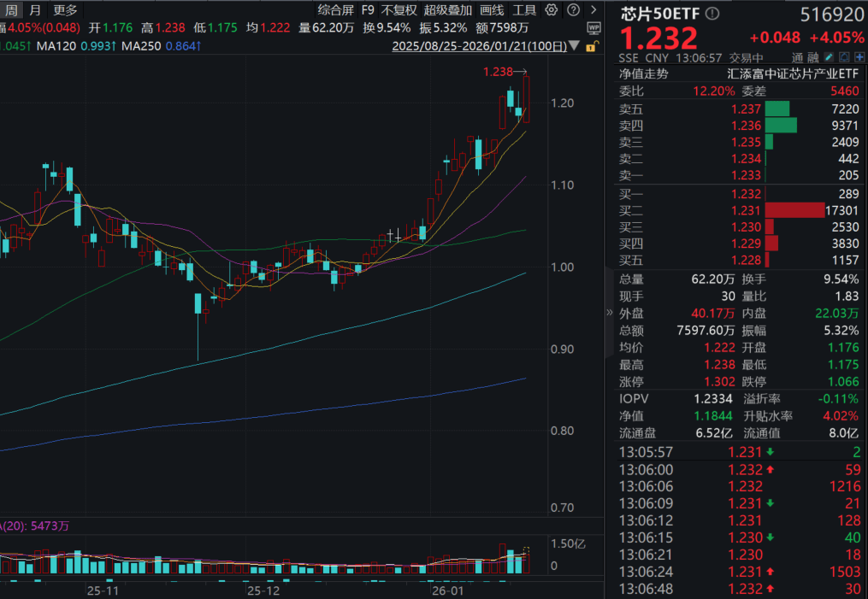Click the 买二 red volume bar
The height and width of the screenshot is (599, 868).
pyautogui.click(x=794, y=210)
